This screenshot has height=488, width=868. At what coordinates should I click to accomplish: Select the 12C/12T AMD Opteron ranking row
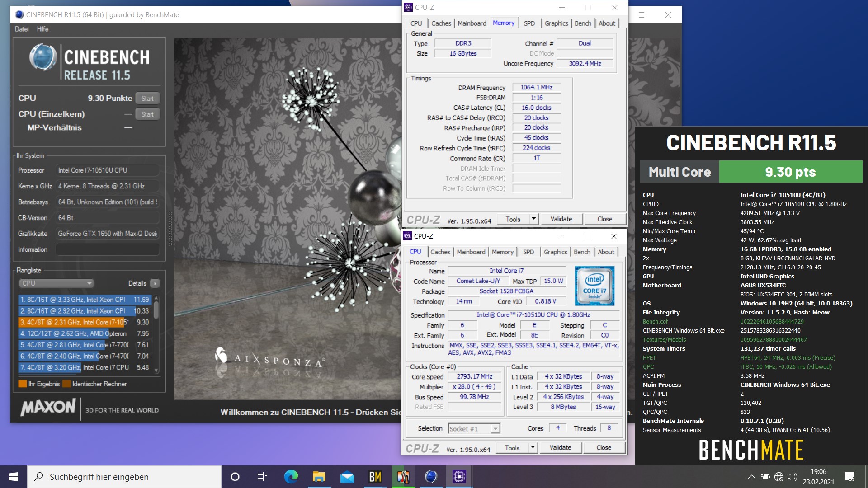click(x=85, y=333)
